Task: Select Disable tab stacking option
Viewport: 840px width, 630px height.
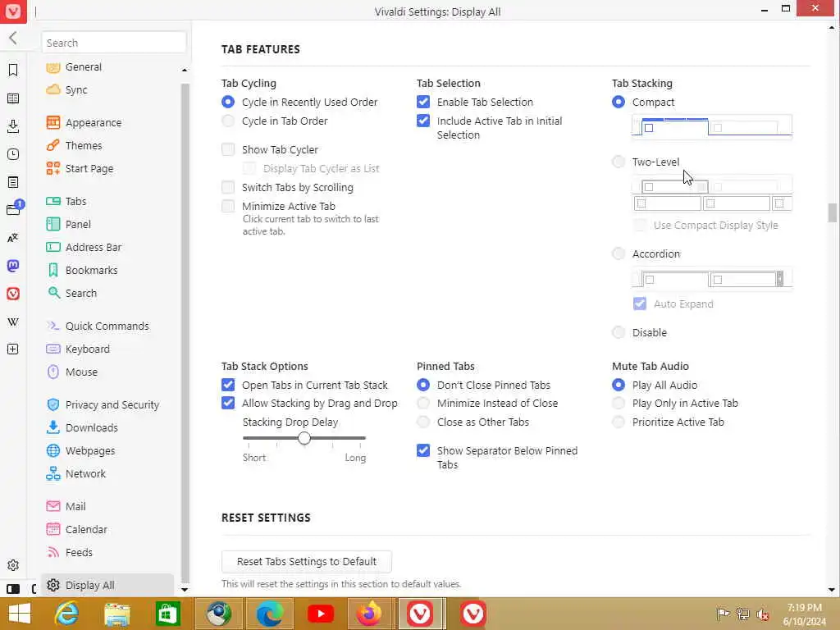Action: coord(619,333)
